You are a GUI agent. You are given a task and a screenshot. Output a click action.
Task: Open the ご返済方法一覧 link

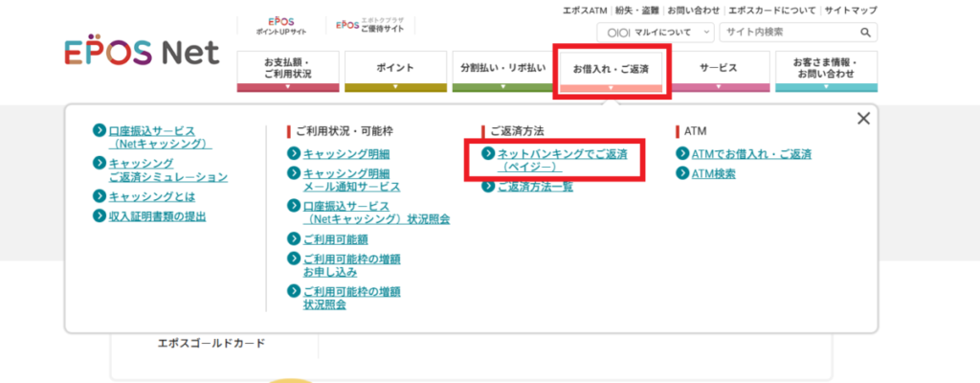(535, 187)
